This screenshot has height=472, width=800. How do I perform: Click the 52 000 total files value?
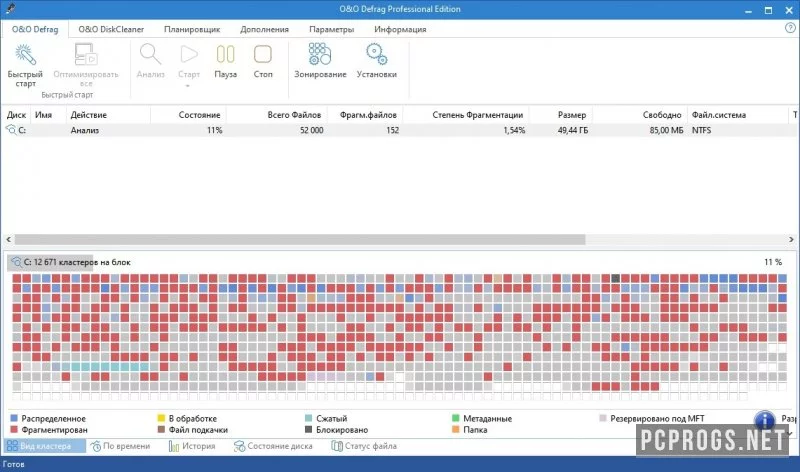tap(311, 130)
